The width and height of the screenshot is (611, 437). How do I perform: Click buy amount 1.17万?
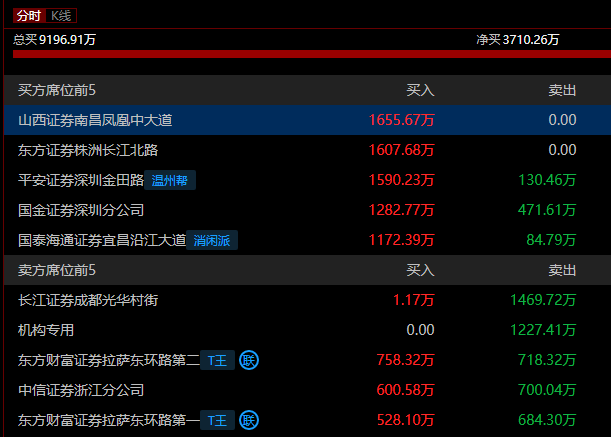[x=413, y=300]
